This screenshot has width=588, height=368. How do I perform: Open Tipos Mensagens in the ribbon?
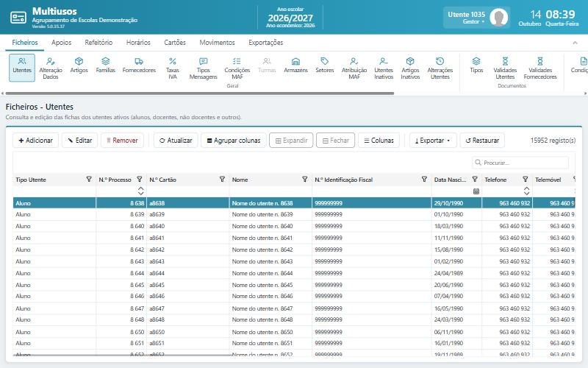[204, 68]
